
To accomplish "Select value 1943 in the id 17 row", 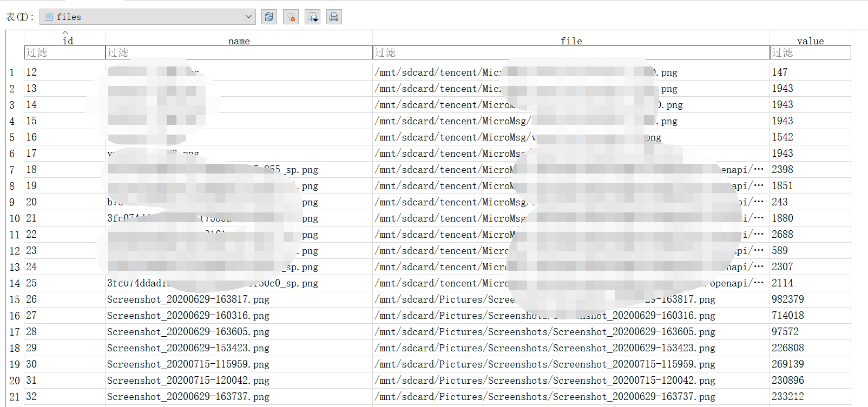I will (811, 154).
